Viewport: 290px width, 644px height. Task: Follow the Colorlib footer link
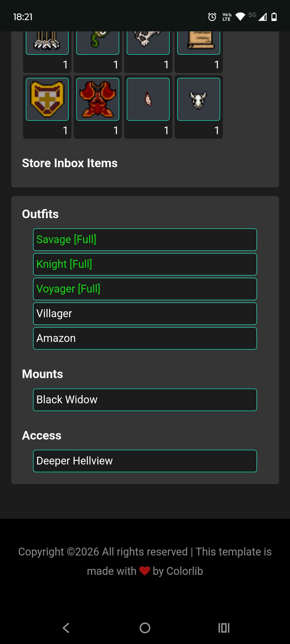tap(184, 571)
